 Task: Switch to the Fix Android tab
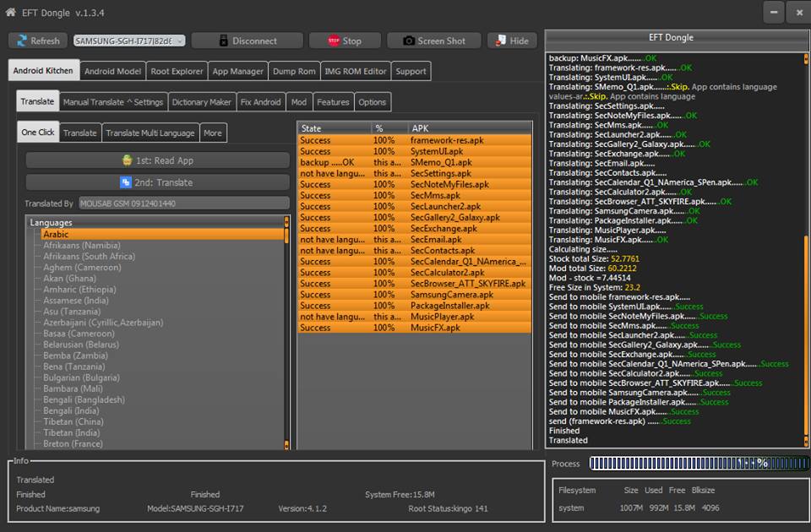pyautogui.click(x=261, y=102)
